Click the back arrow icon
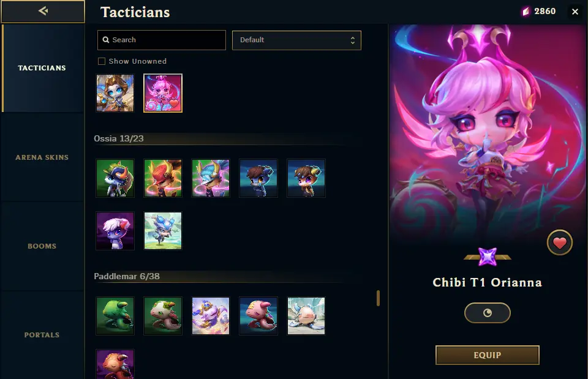This screenshot has width=588, height=379. (x=43, y=11)
